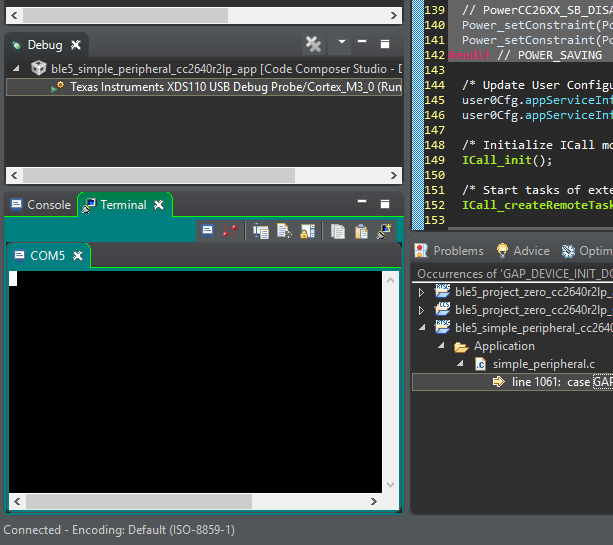Viewport: 613px width, 545px height.
Task: Close the Debug tab
Action: click(76, 45)
